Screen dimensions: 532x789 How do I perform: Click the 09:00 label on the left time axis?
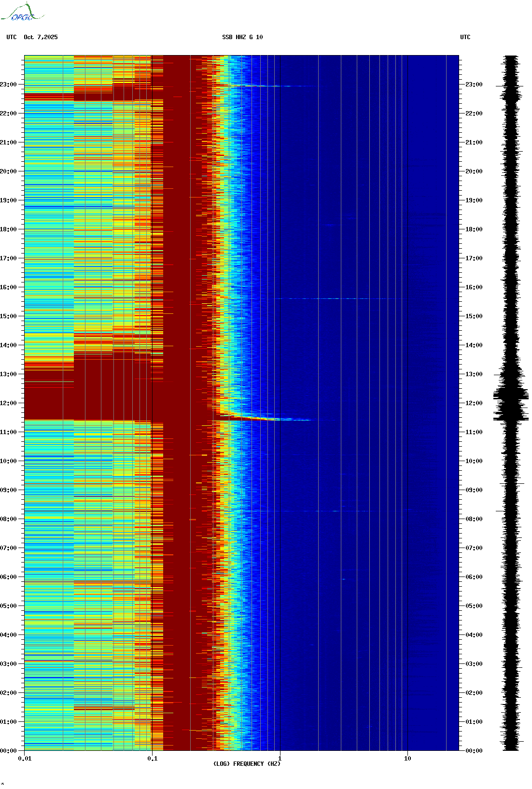8,490
